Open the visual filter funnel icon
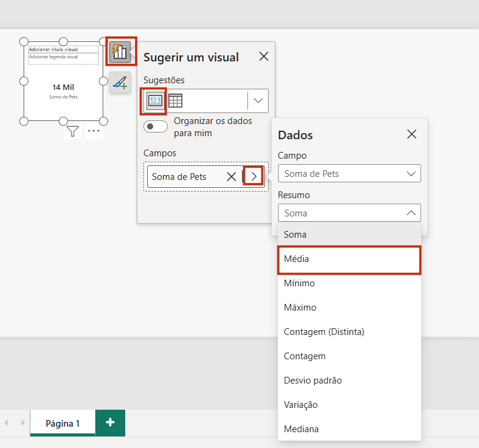Screen dimensions: 479x448 (x=72, y=131)
